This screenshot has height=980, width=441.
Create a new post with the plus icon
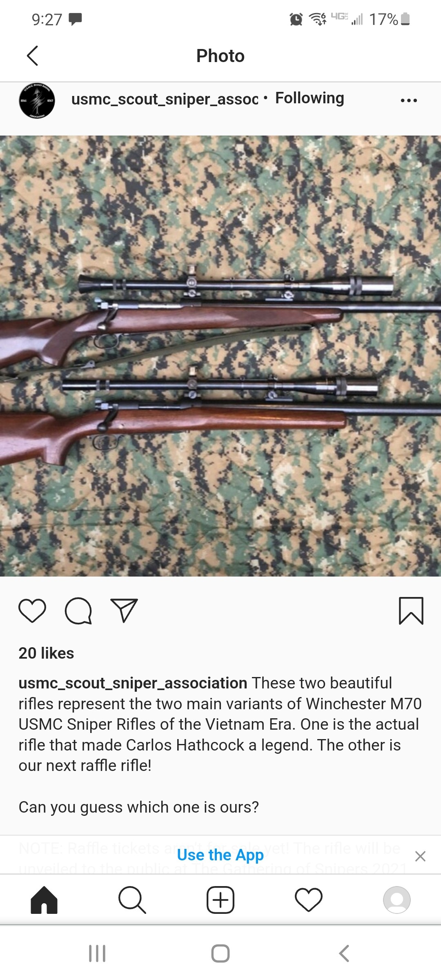coord(220,900)
